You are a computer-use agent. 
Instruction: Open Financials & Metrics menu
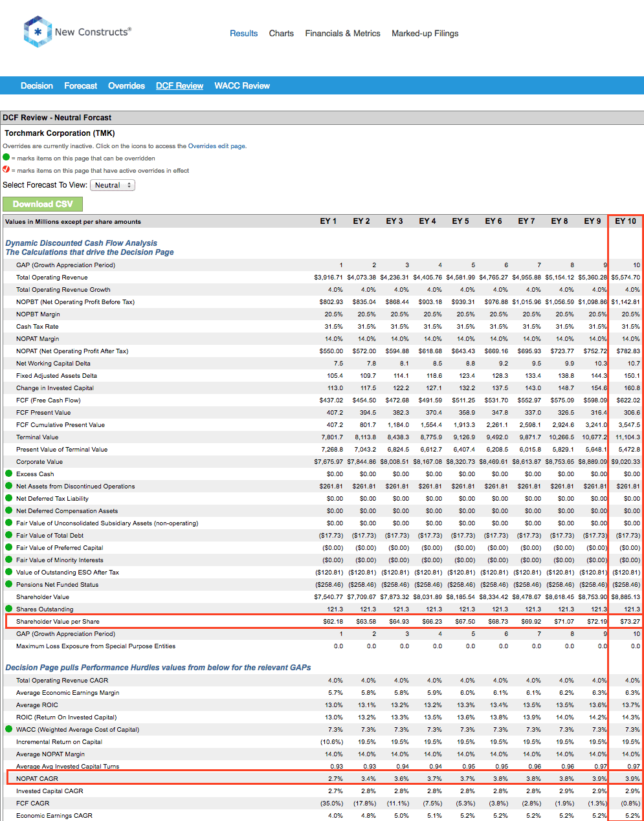(343, 34)
